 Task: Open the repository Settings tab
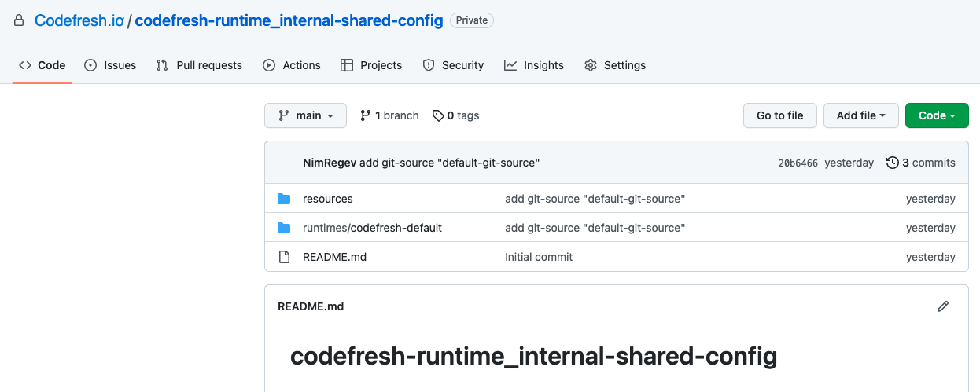[x=615, y=65]
